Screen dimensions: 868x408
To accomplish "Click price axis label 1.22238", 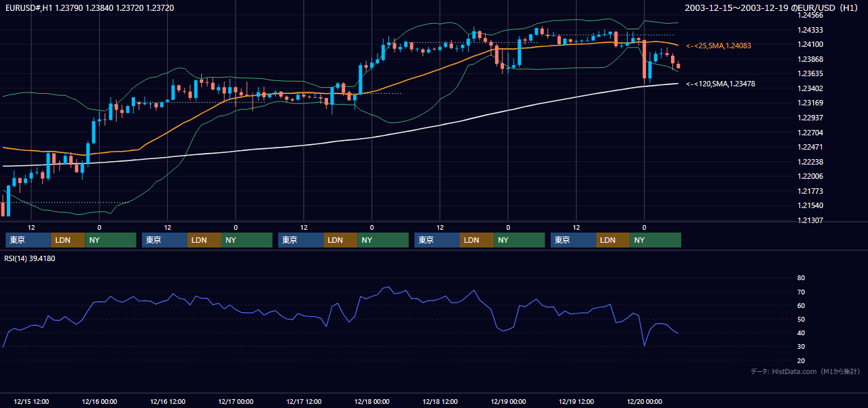I will tap(811, 162).
